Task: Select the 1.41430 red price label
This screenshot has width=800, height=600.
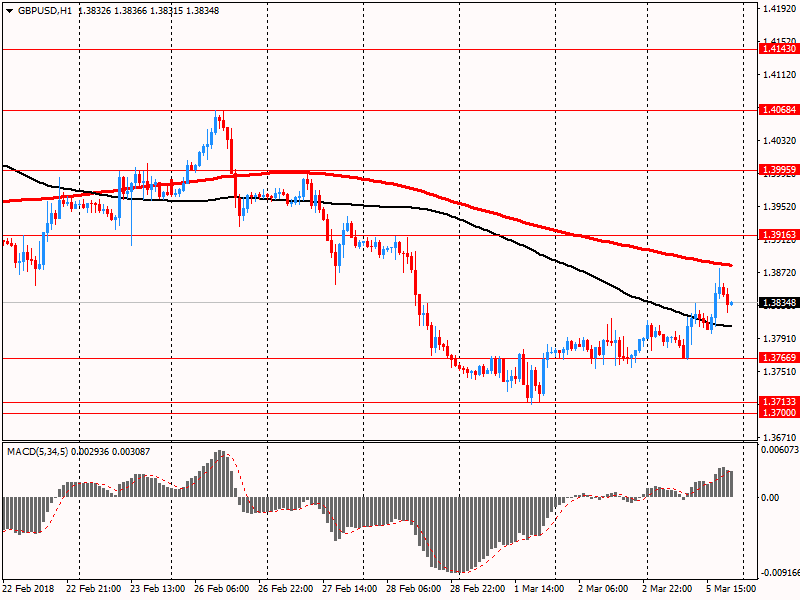Action: 778,49
